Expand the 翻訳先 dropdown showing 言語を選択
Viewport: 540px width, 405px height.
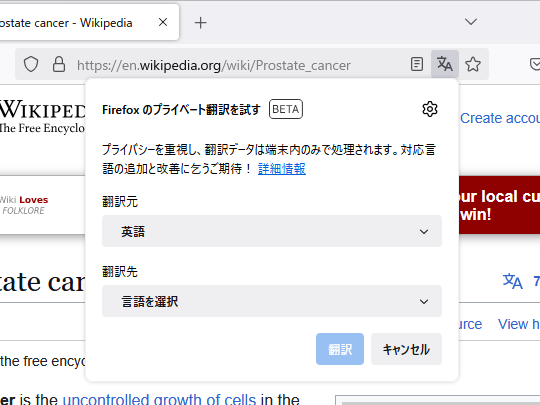tap(272, 301)
